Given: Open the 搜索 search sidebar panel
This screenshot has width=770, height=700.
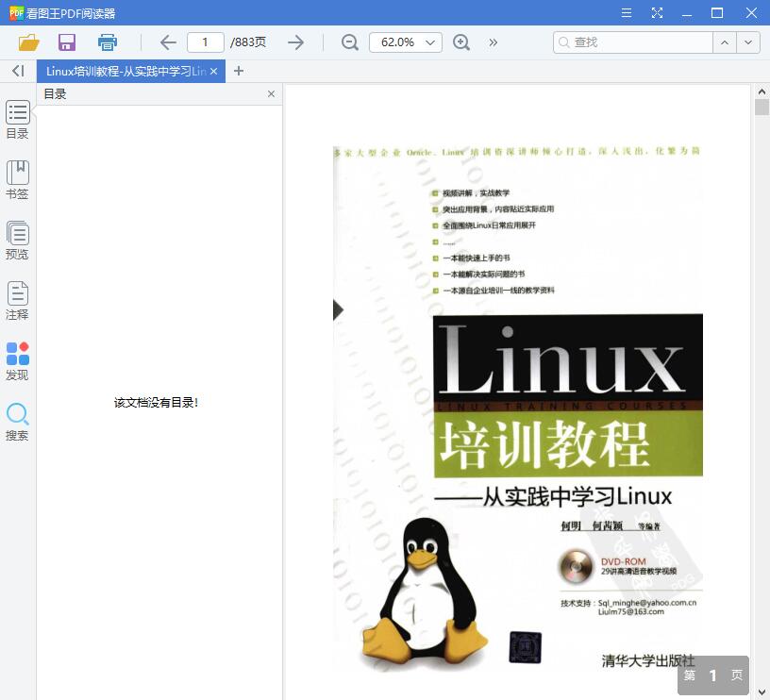Looking at the screenshot, I should [18, 422].
